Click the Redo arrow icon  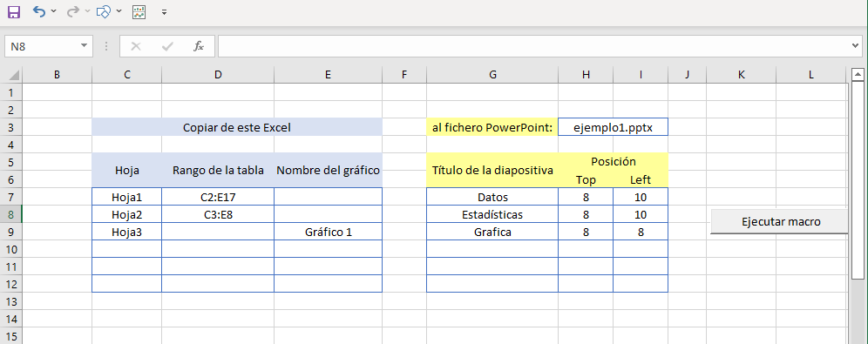tap(72, 11)
